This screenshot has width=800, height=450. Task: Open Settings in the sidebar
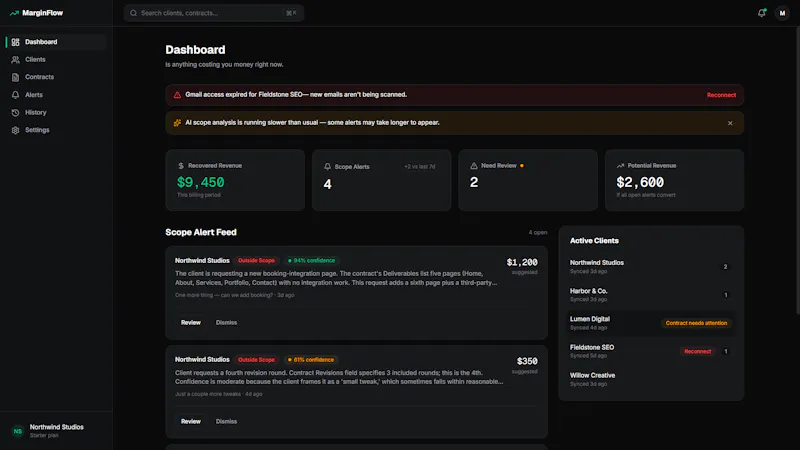tap(56, 130)
